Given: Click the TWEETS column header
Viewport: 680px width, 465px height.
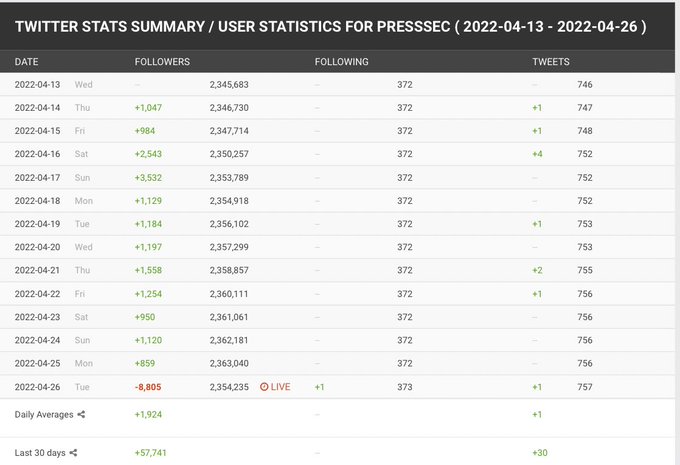Looking at the screenshot, I should point(551,62).
